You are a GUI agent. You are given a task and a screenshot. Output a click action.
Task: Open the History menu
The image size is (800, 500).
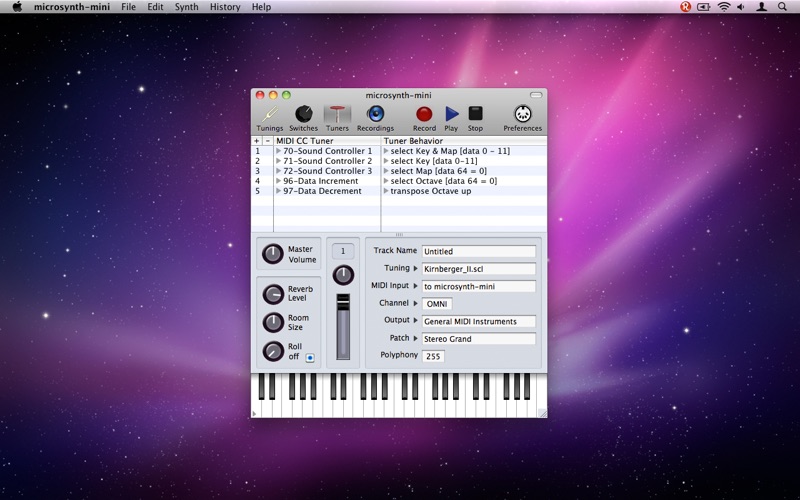225,7
